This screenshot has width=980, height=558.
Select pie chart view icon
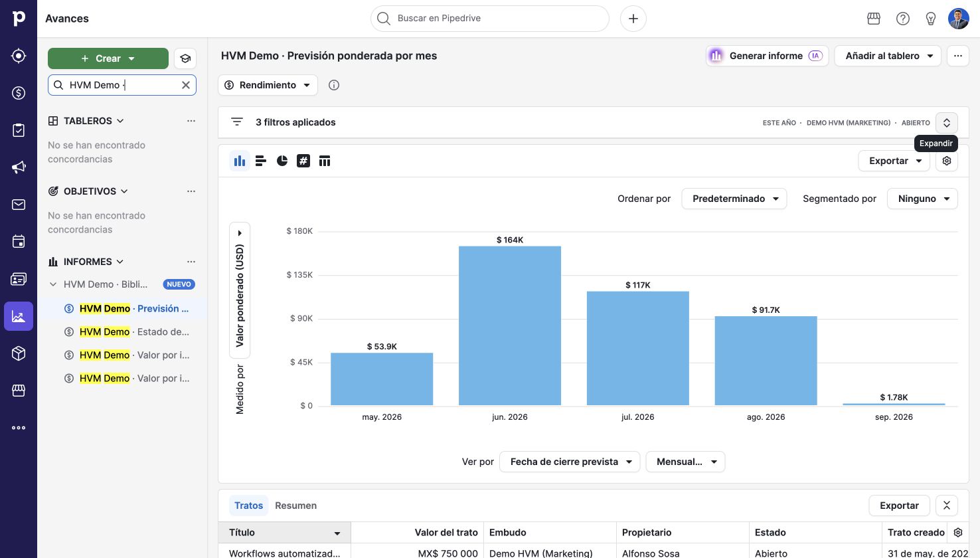[282, 161]
